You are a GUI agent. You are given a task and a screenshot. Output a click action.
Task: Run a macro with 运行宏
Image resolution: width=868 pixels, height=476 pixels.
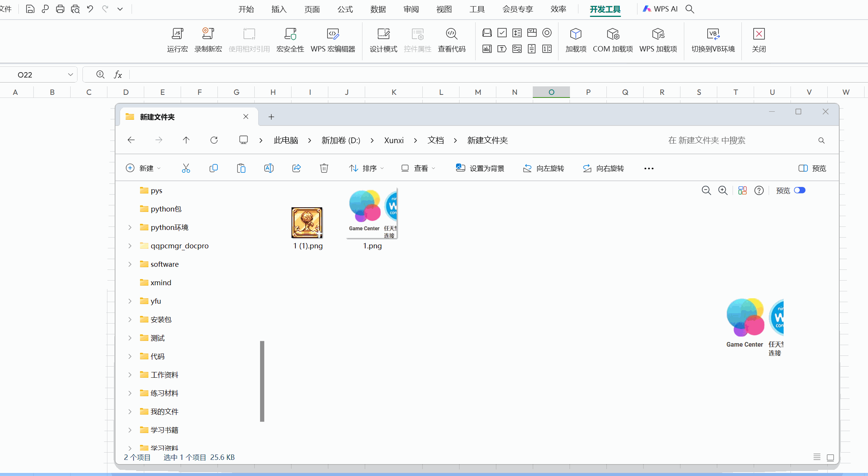pyautogui.click(x=177, y=40)
